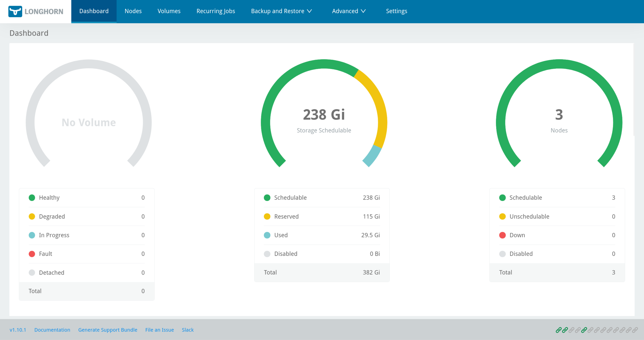644x340 pixels.
Task: Open the Settings page
Action: [396, 11]
